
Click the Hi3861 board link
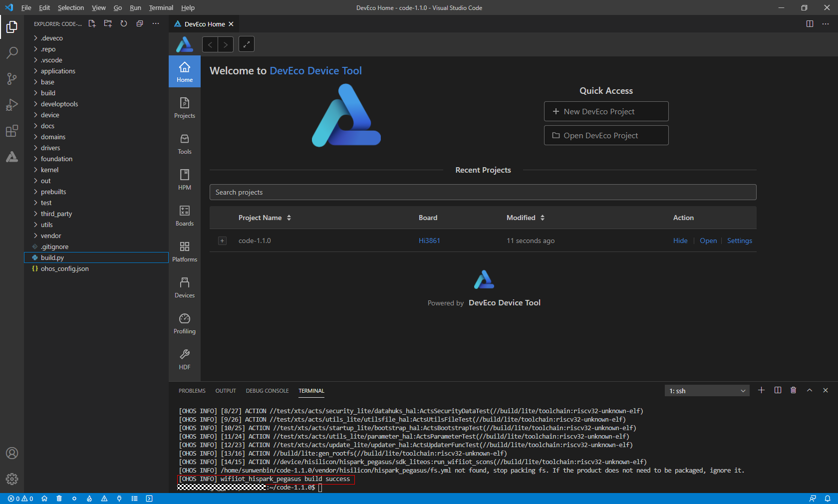click(429, 241)
